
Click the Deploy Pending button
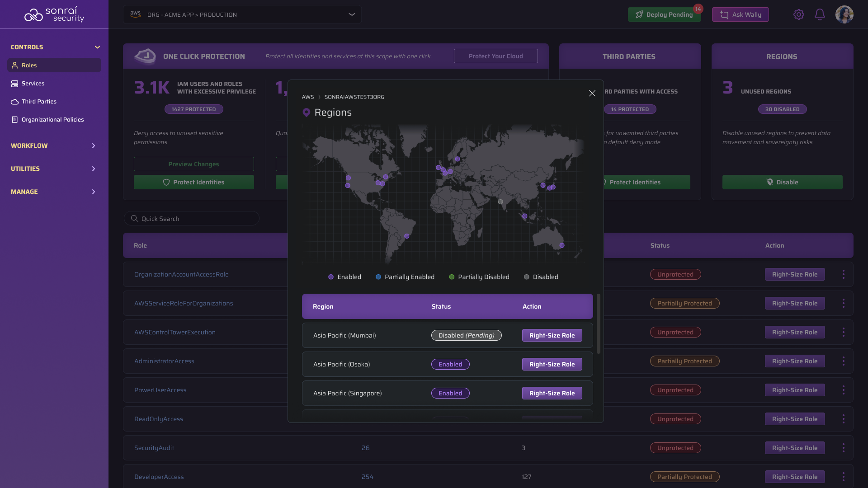click(x=664, y=14)
